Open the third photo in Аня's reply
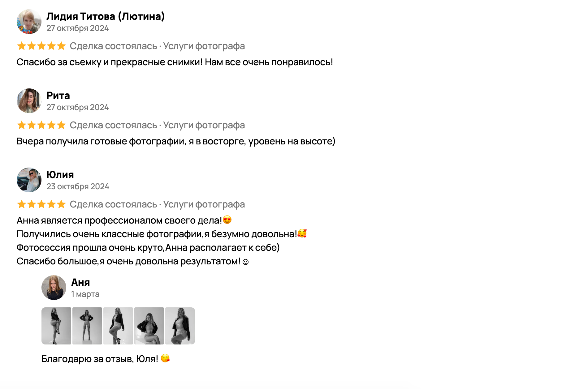The image size is (588, 389). coord(118,326)
